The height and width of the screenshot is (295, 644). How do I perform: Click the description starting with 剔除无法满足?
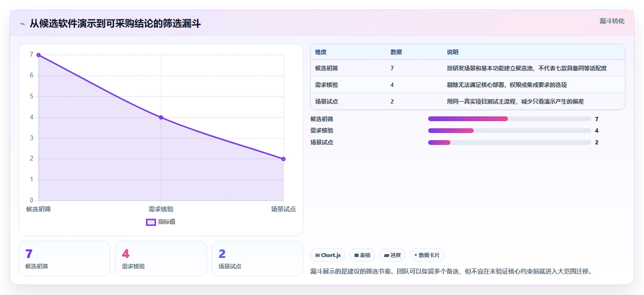tap(507, 85)
